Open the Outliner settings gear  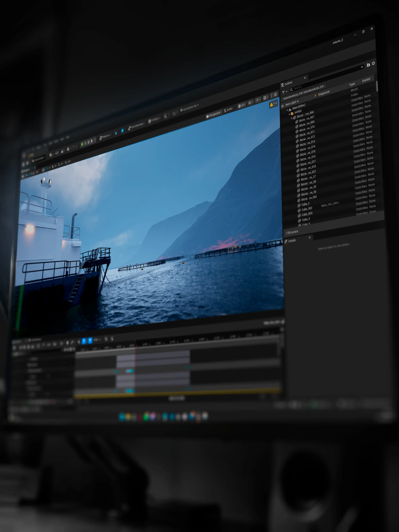point(373,63)
